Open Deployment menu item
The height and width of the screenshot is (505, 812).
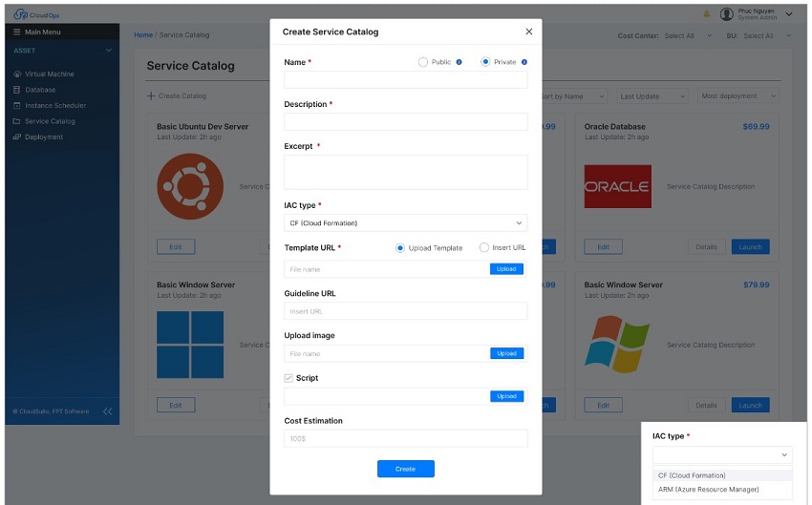tap(44, 137)
